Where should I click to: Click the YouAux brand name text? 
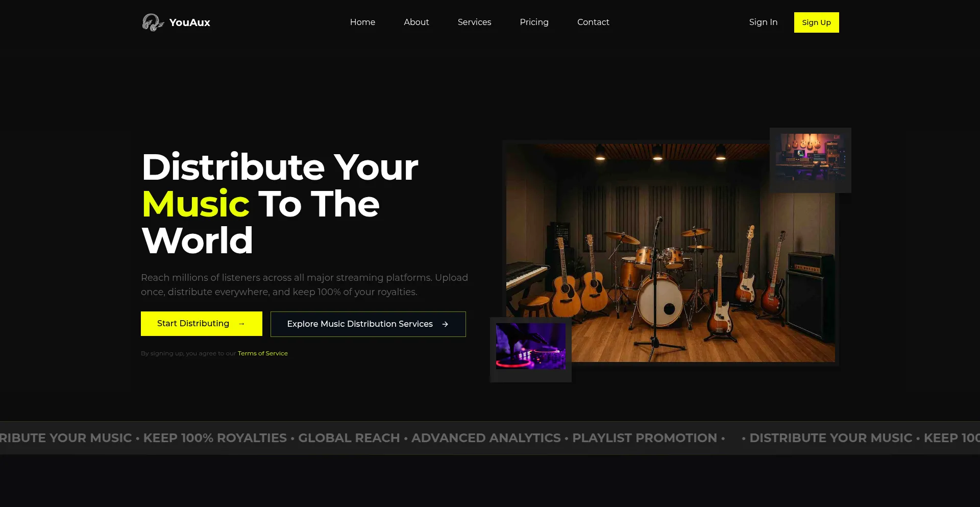(x=189, y=22)
